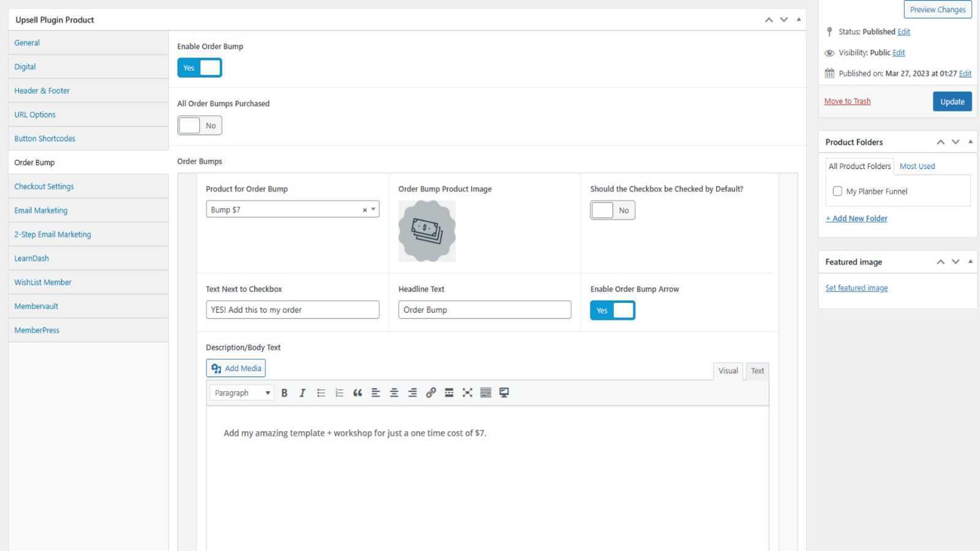Click the Update button
Screen dimensions: 980x551
click(x=952, y=102)
